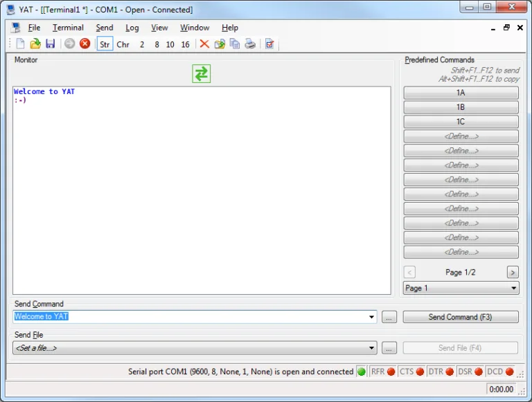Click the disabled Send File (F4) button

coord(461,348)
